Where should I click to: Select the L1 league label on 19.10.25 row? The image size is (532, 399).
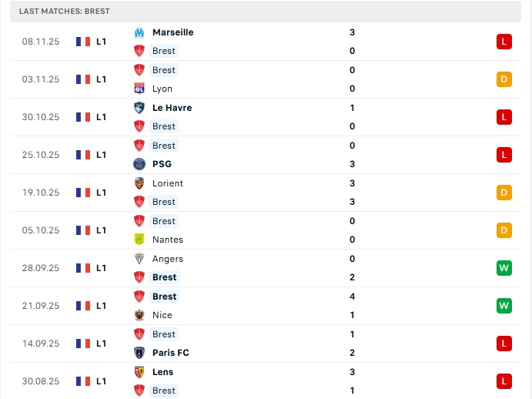(x=101, y=193)
